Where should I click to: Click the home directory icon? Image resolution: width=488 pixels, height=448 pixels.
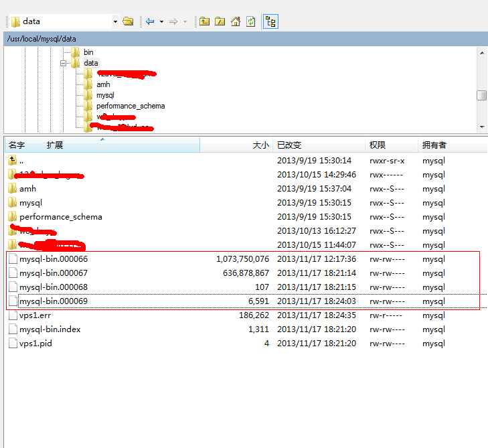point(236,21)
